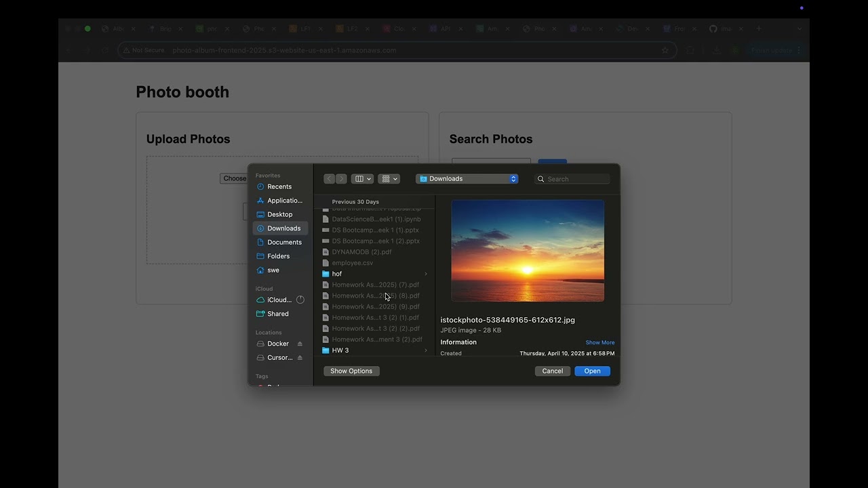Select DS Bootcamp...eek 1 (2).pptx file
Screen dimensions: 868x488
374,241
